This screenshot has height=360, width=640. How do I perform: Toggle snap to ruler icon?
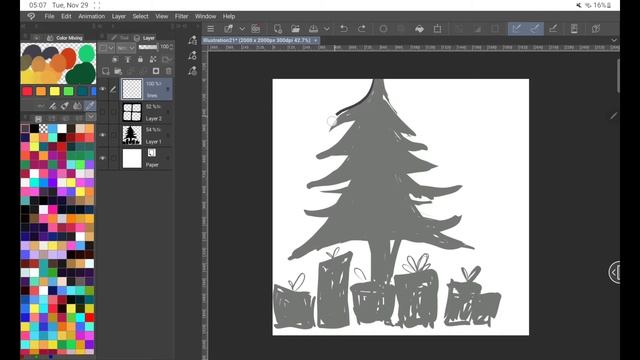click(x=517, y=29)
